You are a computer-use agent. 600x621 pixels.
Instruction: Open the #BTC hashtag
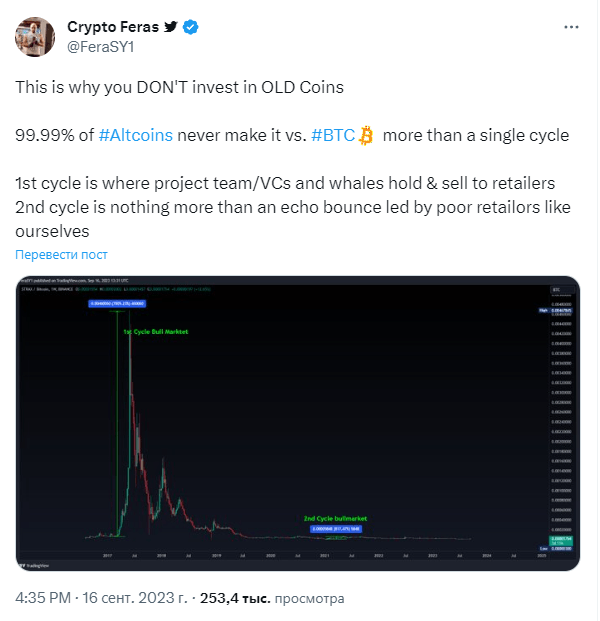pos(332,135)
